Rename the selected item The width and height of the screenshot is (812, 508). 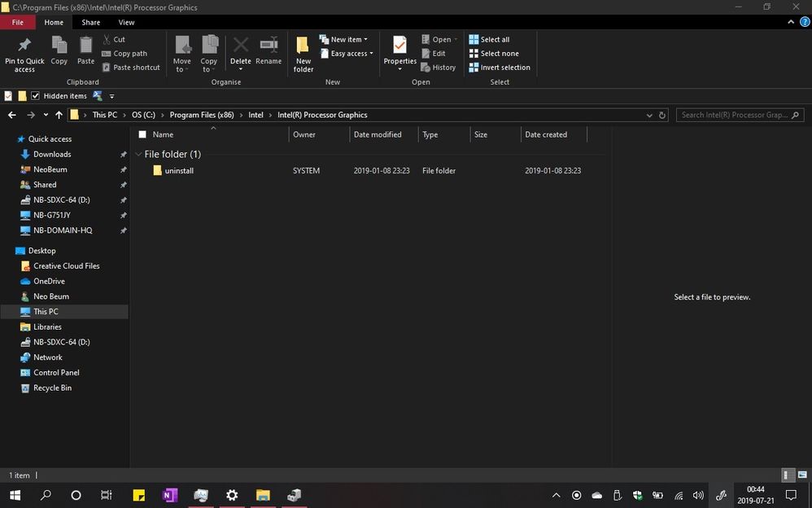268,50
